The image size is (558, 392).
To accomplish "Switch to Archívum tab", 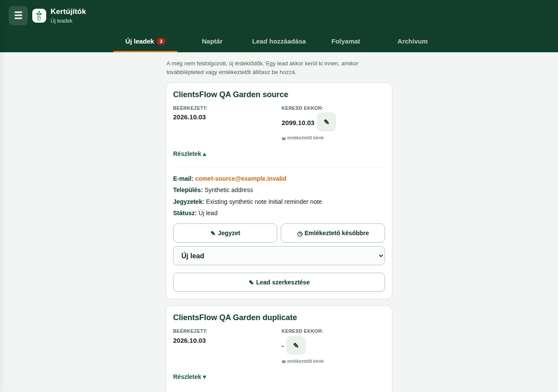I will point(412,42).
